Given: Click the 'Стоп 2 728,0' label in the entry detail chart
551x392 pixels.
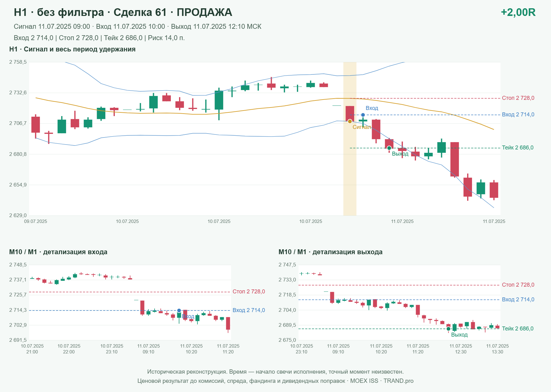Looking at the screenshot, I should coord(249,292).
